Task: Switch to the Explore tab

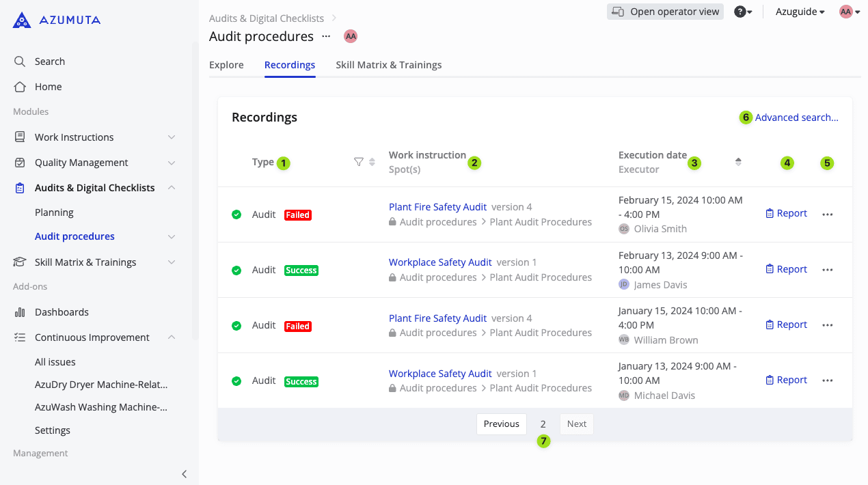Action: pos(226,64)
